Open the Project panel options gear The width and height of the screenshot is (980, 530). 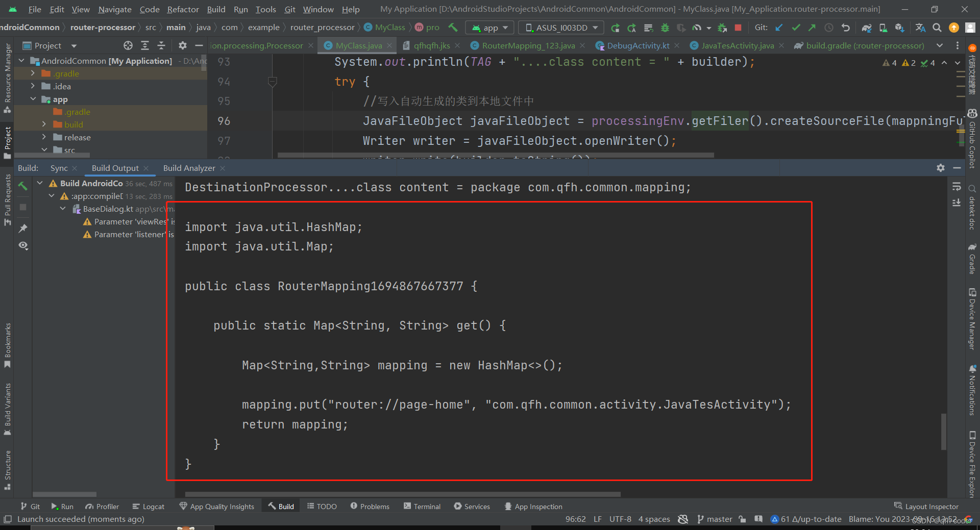coord(182,45)
